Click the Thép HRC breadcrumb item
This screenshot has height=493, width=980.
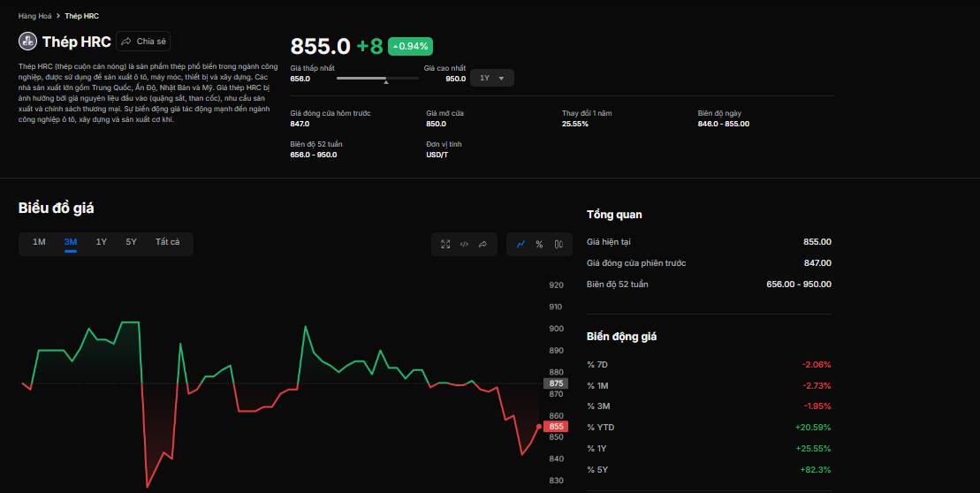click(81, 16)
